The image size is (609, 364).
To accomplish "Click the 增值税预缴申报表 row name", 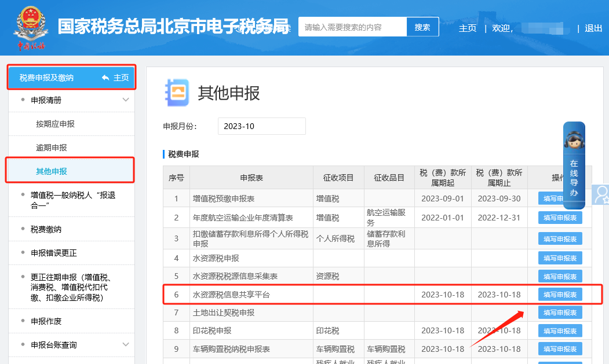I will point(223,198).
